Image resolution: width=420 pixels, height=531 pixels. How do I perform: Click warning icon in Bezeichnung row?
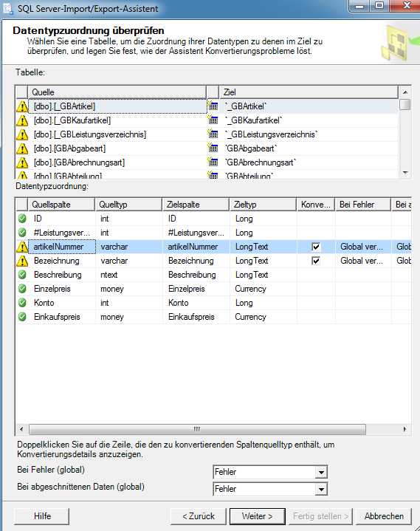[x=22, y=261]
